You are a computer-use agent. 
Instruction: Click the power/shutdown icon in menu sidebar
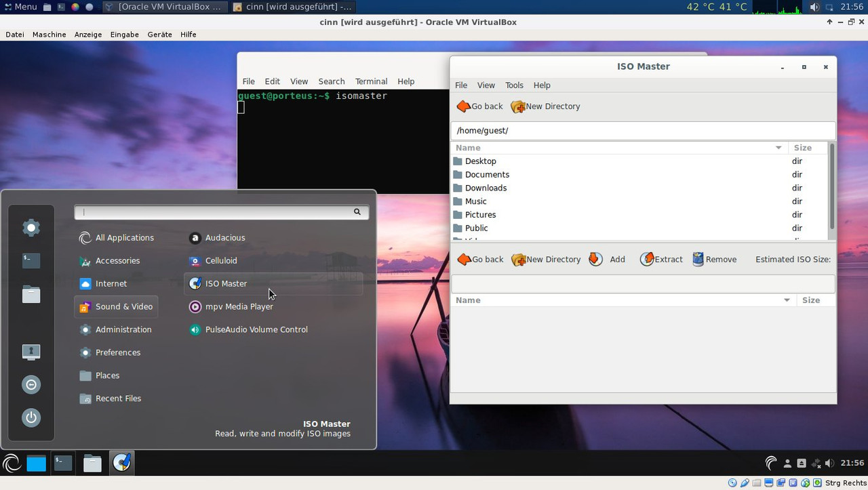[31, 417]
